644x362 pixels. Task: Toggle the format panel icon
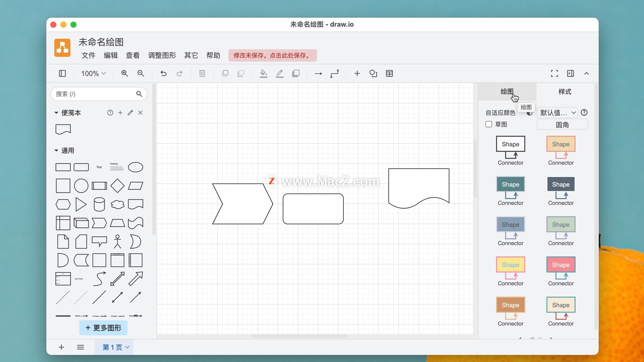(x=571, y=73)
